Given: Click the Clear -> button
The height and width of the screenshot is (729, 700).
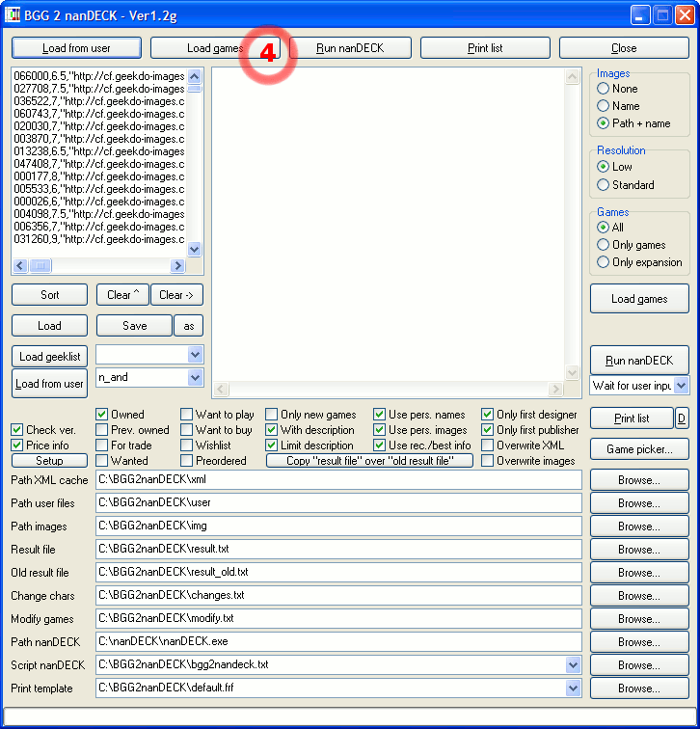Looking at the screenshot, I should click(176, 295).
